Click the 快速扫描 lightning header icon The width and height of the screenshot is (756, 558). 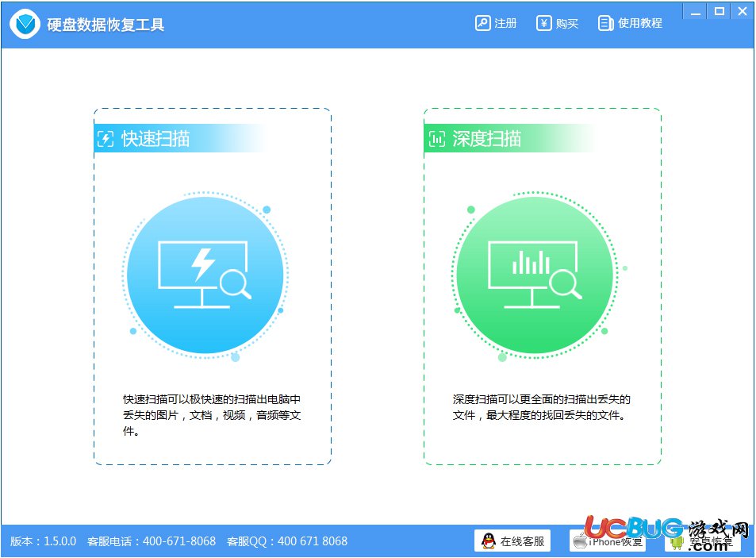106,139
